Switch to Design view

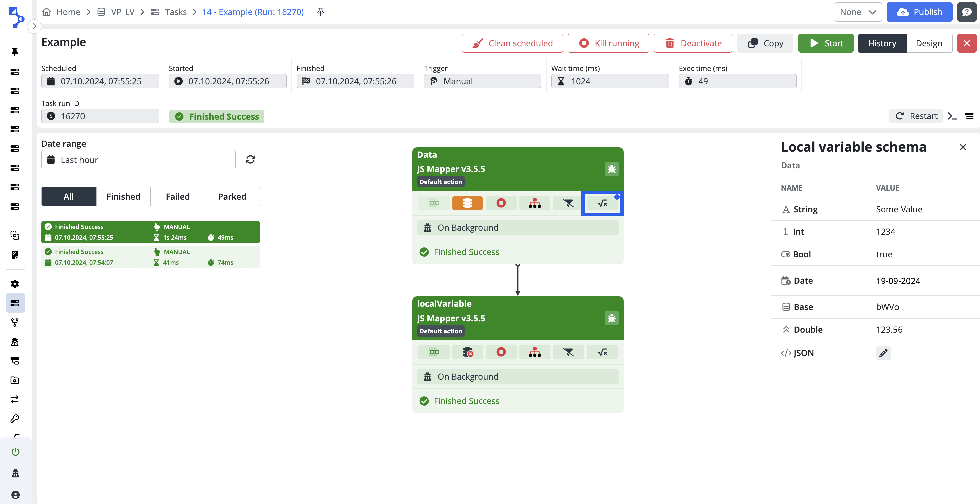tap(928, 43)
